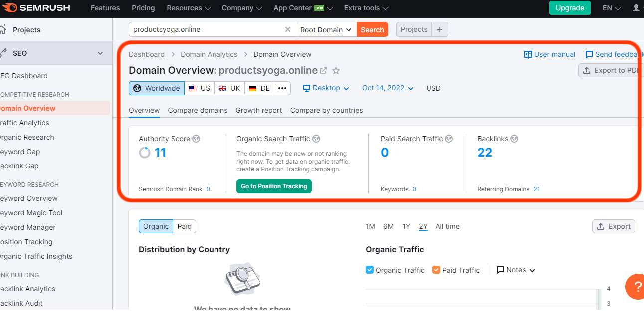Click the Projects home icon in sidebar

(x=3, y=29)
